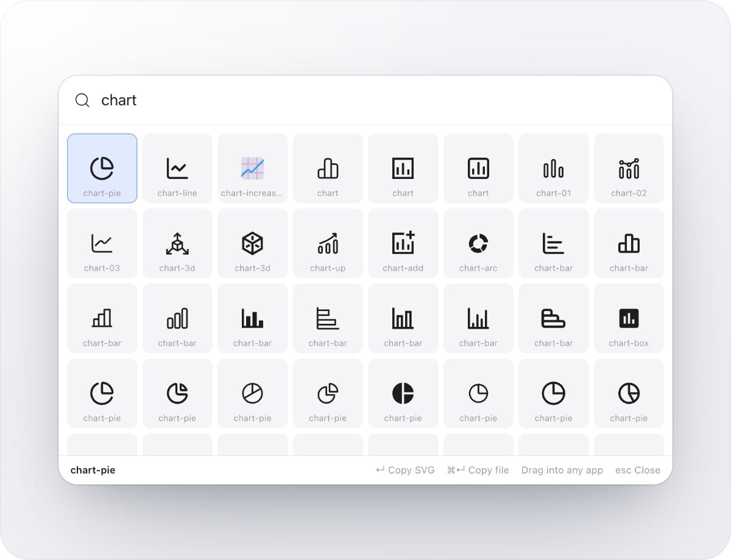The height and width of the screenshot is (560, 731).
Task: Pick the chart-bar icon with rounded ascending pills
Action: (177, 318)
